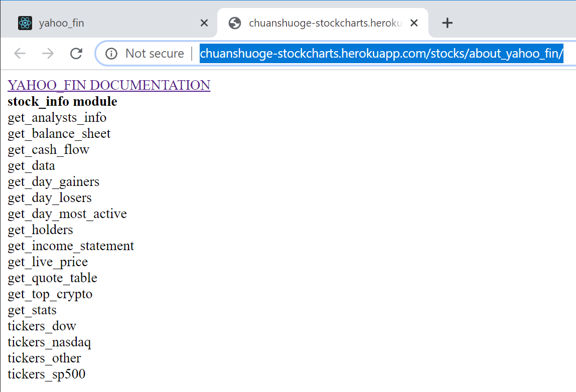Select the chuanshuoge-stockcharts.heroku tab
This screenshot has height=392, width=576.
click(x=323, y=23)
